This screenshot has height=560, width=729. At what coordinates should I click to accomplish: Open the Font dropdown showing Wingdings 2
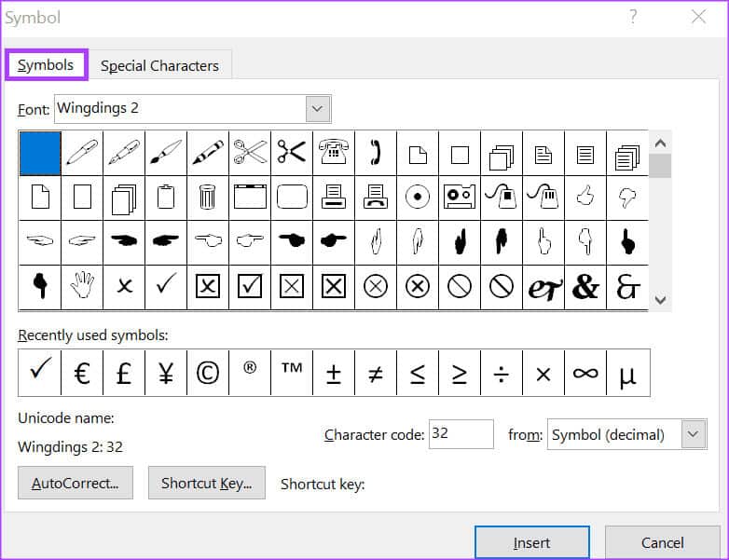[x=318, y=109]
